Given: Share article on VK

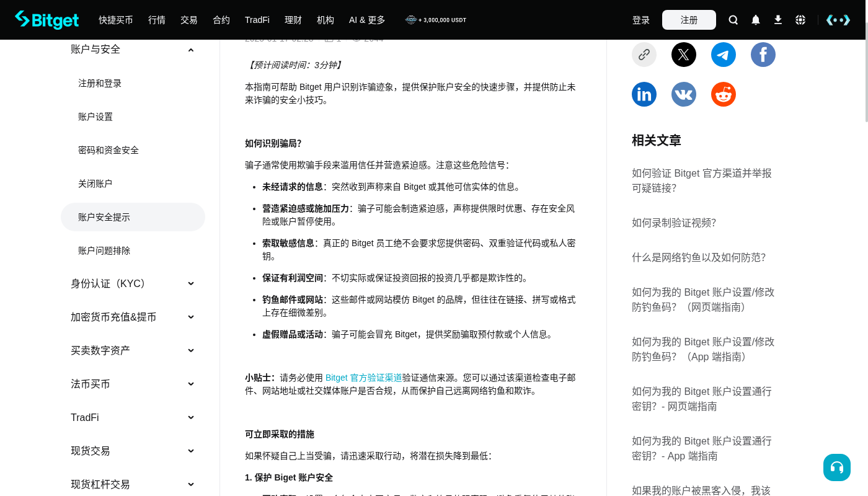Looking at the screenshot, I should pyautogui.click(x=684, y=94).
